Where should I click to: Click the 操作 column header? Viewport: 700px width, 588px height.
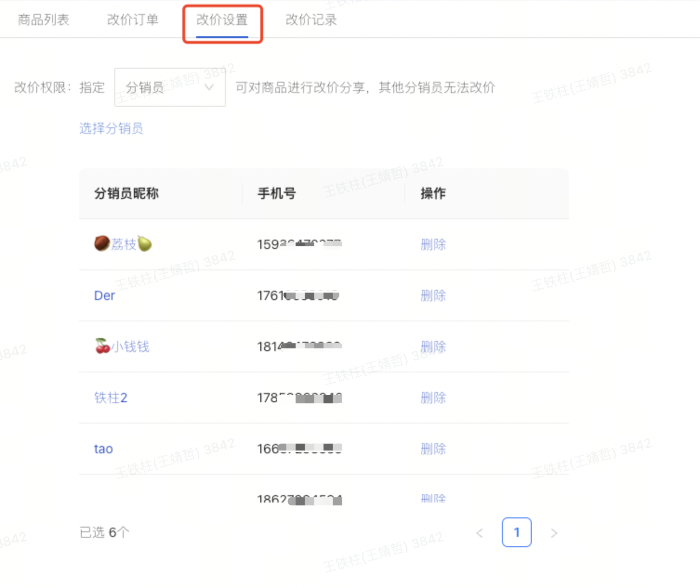(x=433, y=193)
